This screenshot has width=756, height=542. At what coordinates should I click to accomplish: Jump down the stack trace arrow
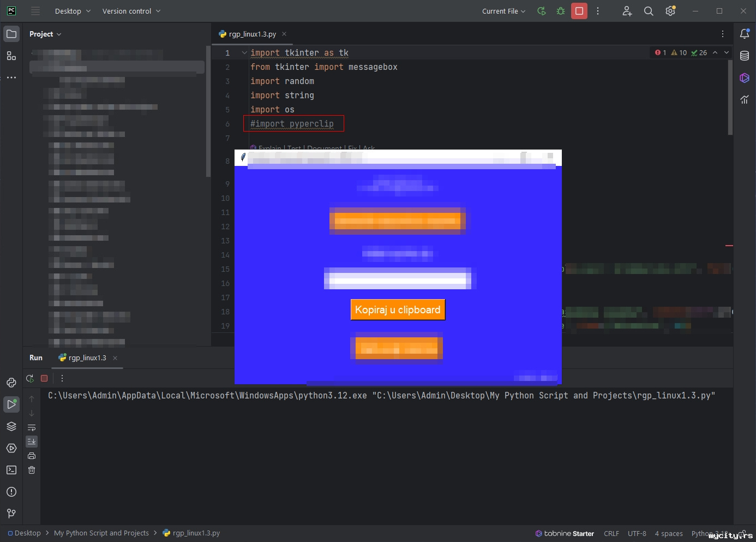[32, 413]
